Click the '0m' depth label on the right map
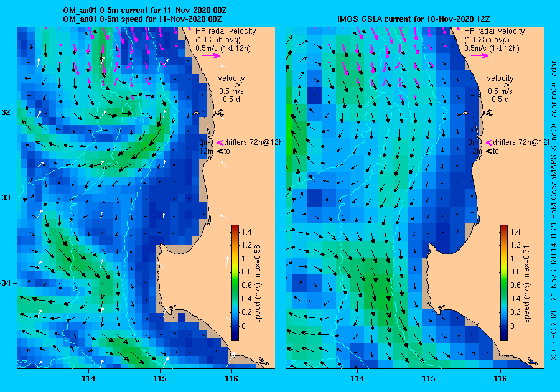Screen dimensions: 560x392 [x=473, y=142]
